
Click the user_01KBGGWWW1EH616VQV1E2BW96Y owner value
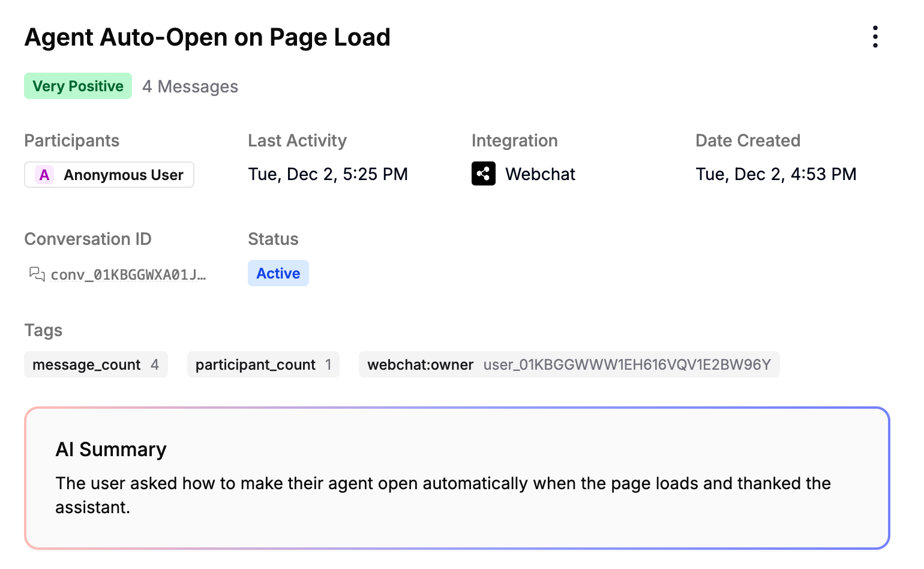pos(627,364)
